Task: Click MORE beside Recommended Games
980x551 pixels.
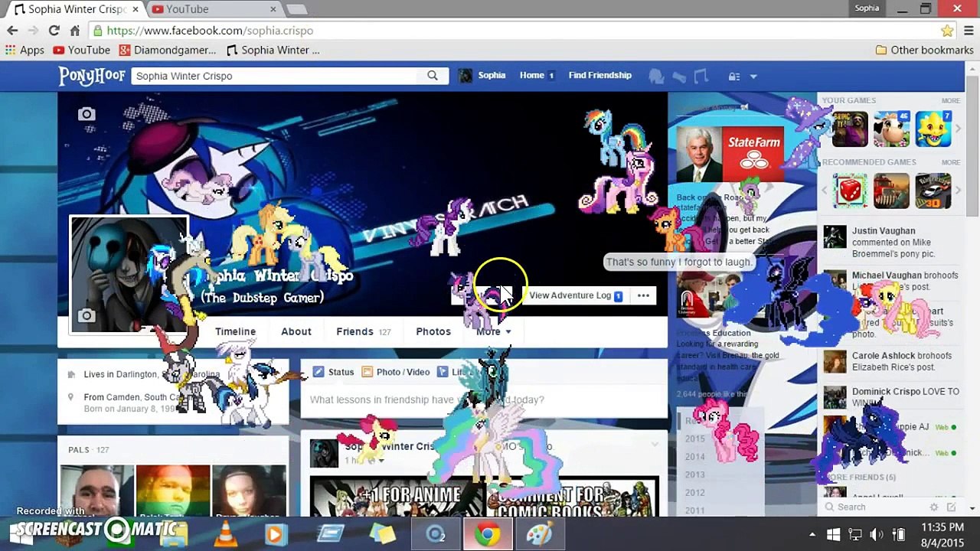Action: (950, 162)
